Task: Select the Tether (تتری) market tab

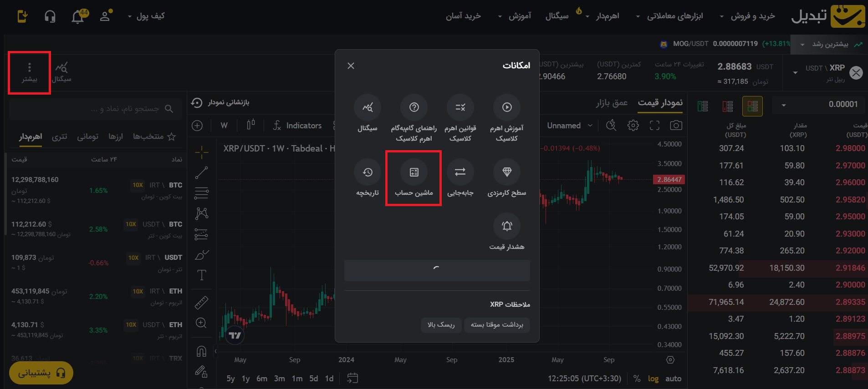Action: pyautogui.click(x=59, y=136)
